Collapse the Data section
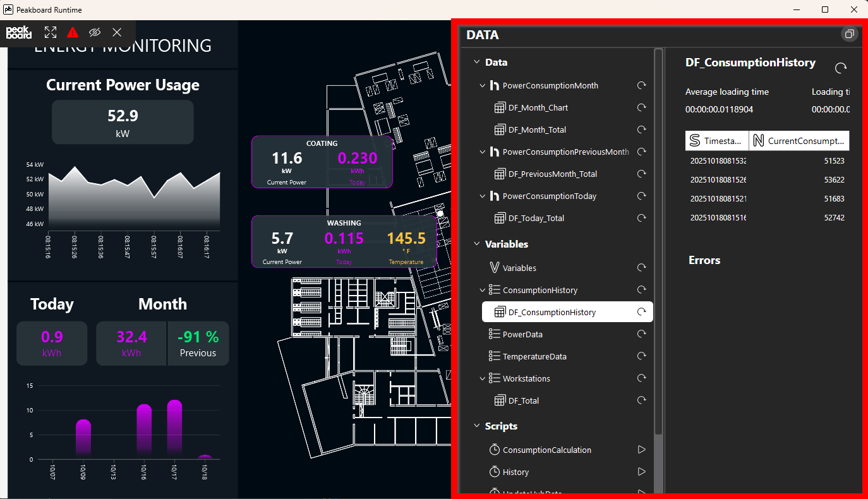Viewport: 868px width, 499px height. (x=476, y=63)
